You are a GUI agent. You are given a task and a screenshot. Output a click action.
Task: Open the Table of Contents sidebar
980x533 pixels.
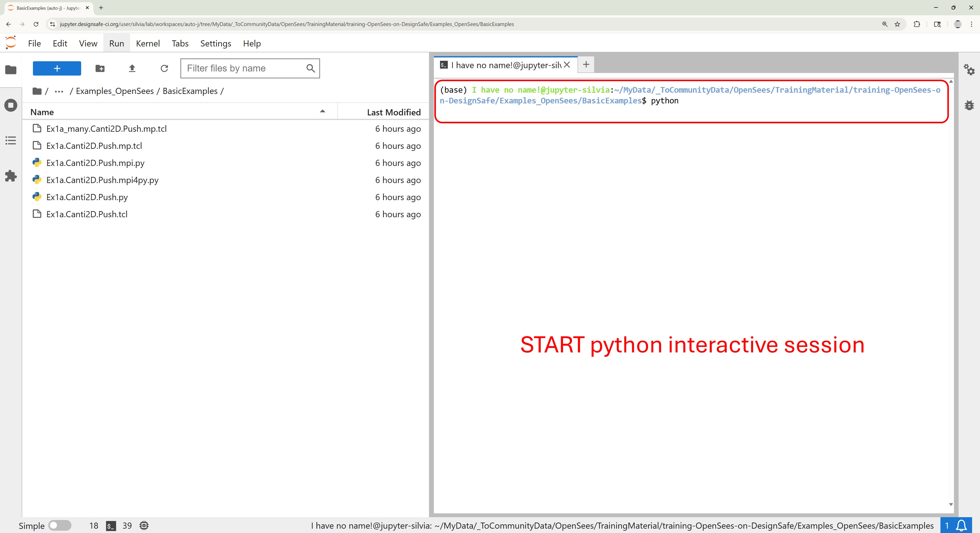click(x=11, y=140)
